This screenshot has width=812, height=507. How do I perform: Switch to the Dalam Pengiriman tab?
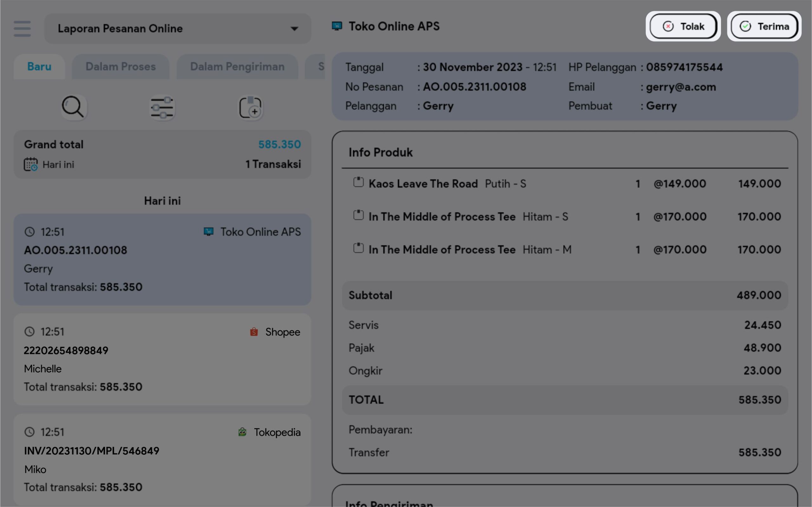[x=237, y=67]
